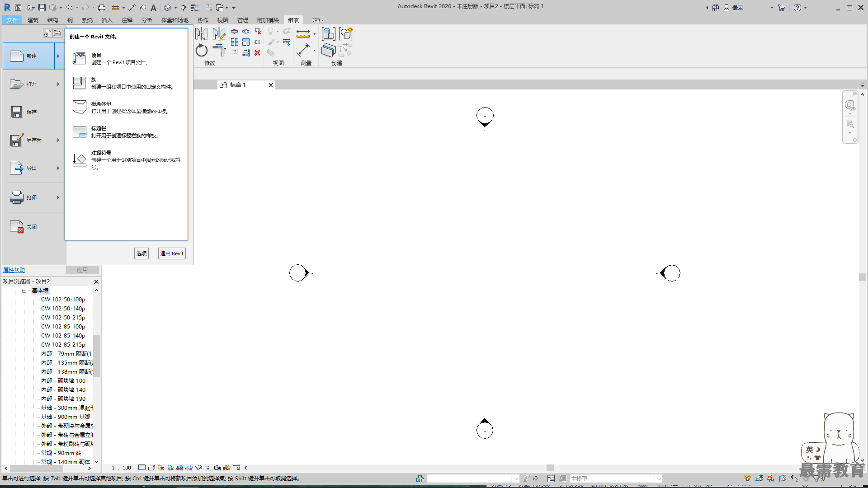This screenshot has width=868, height=488.
Task: Select the Scale tool
Action: [245, 42]
